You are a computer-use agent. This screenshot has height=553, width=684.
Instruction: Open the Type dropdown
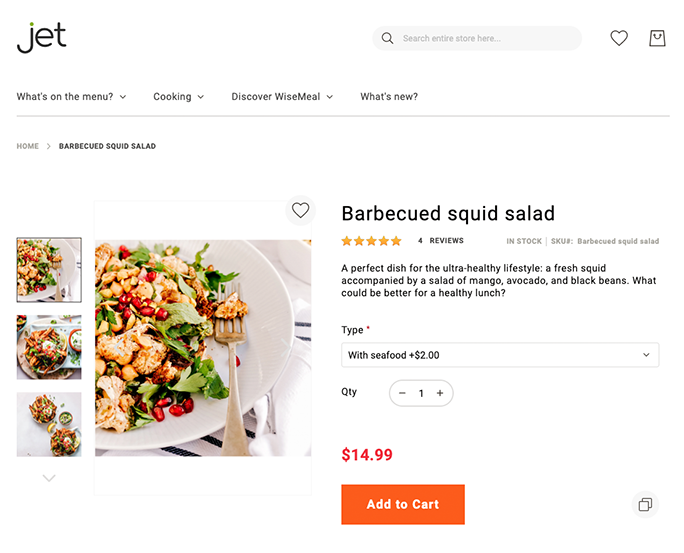pyautogui.click(x=500, y=355)
